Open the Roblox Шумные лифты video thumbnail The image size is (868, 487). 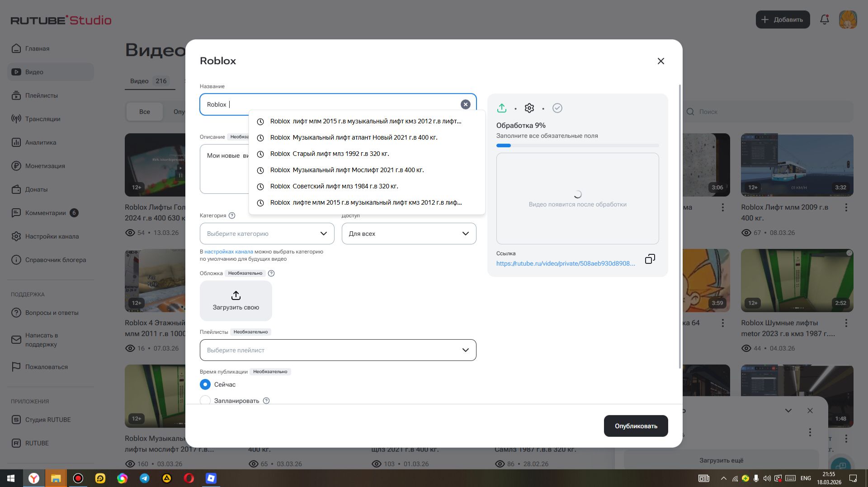click(797, 281)
